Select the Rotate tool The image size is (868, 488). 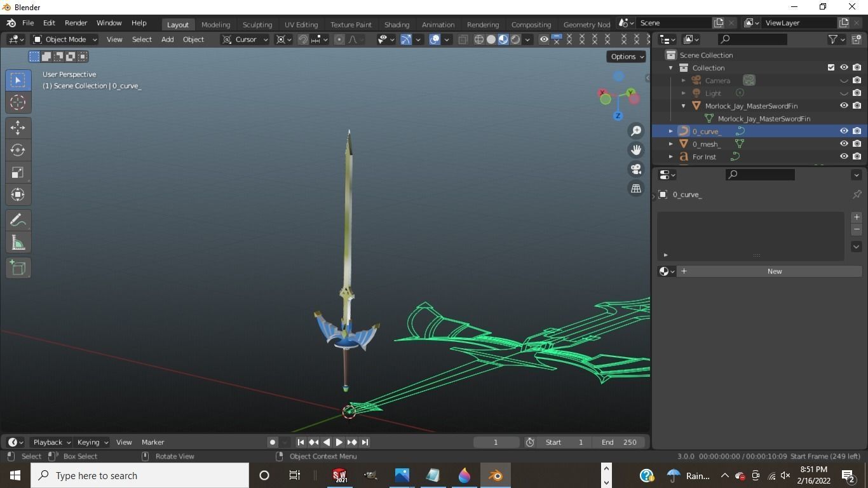[18, 150]
